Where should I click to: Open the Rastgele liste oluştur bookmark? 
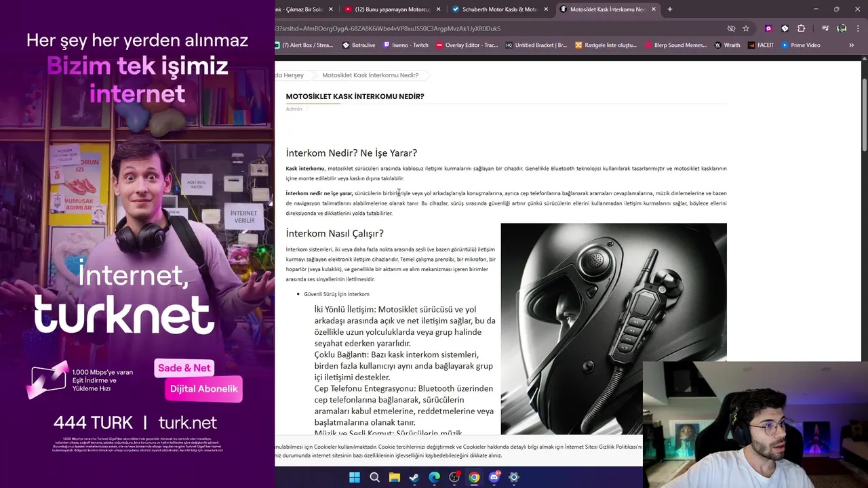pos(606,45)
